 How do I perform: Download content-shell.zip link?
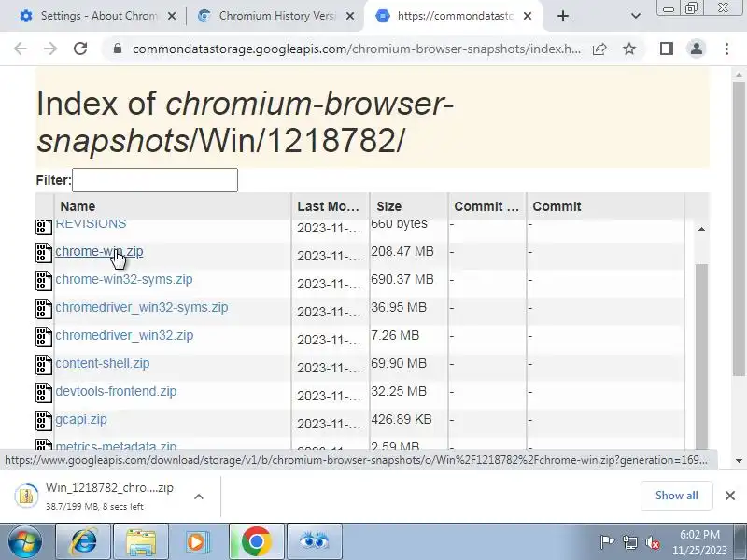(x=103, y=363)
